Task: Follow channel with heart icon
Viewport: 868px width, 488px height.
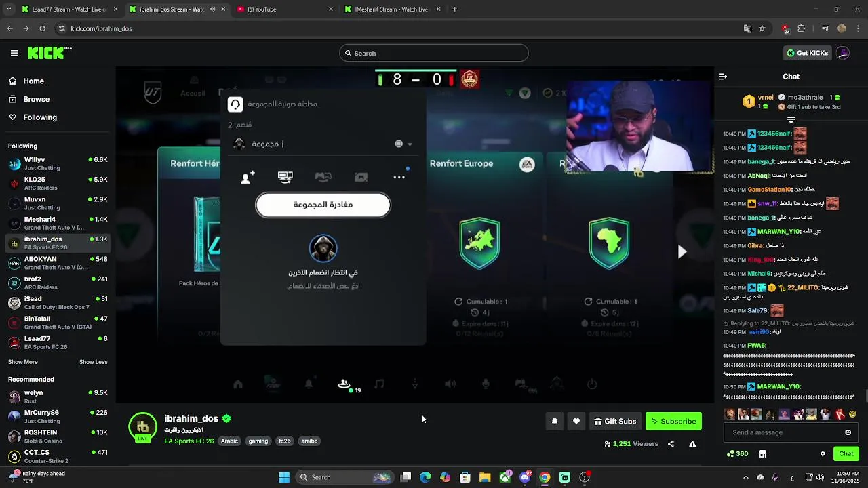Action: tap(576, 421)
